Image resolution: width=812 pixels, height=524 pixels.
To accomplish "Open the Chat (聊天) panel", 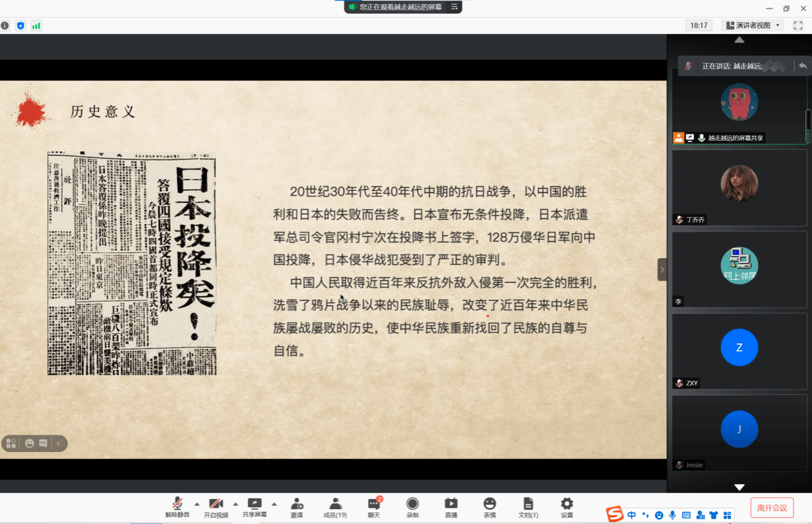I will 374,507.
